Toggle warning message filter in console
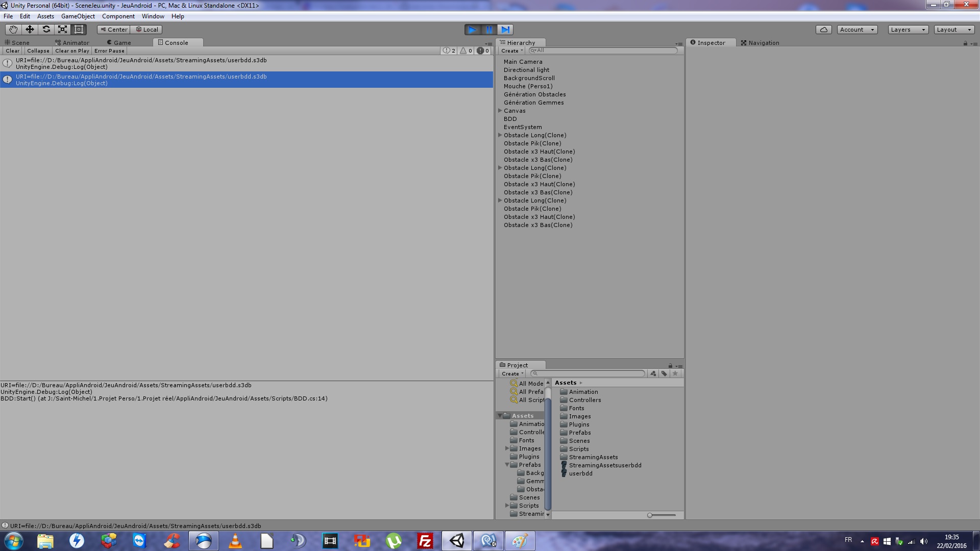Screen dimensions: 980x551 (x=466, y=51)
